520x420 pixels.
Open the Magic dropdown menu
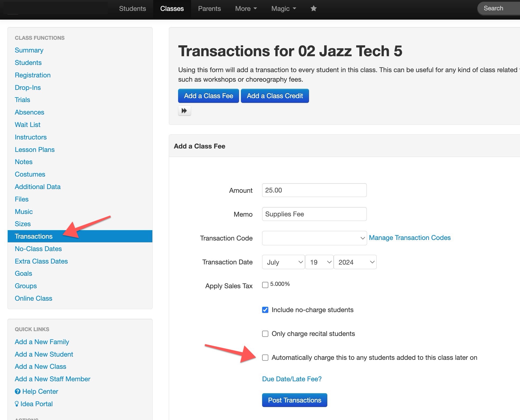click(283, 8)
